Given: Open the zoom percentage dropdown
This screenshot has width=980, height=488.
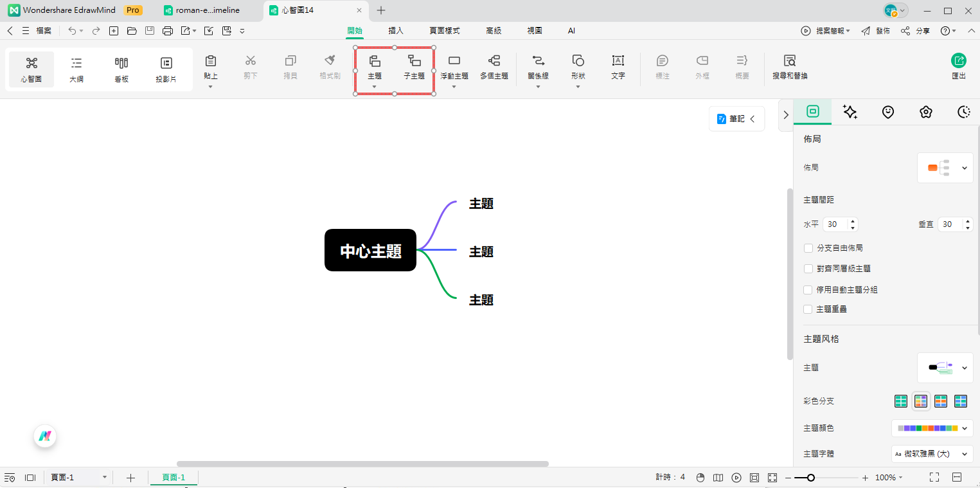Looking at the screenshot, I should [x=887, y=477].
